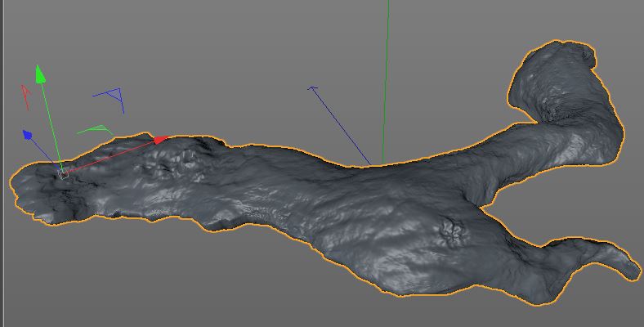This screenshot has width=644, height=327.
Task: Grab the red X-axis arrow handle
Action: pos(162,140)
